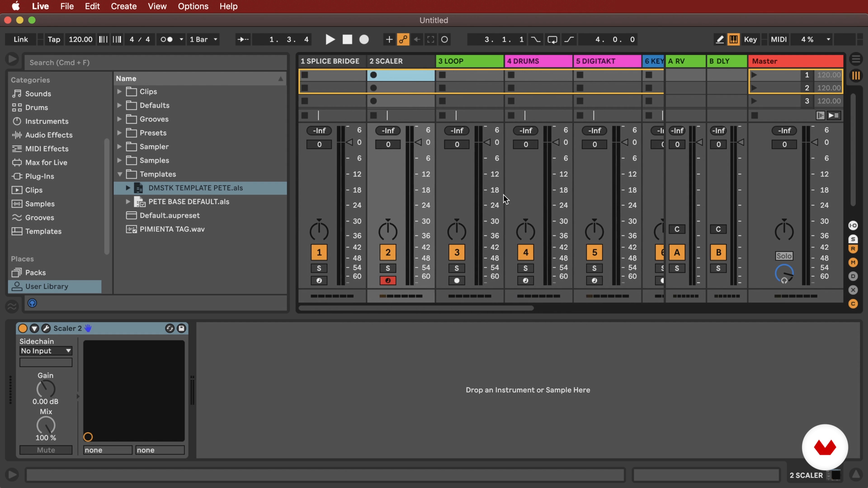This screenshot has height=488, width=868.
Task: Click the Punch-In switch icon
Action: (535, 39)
